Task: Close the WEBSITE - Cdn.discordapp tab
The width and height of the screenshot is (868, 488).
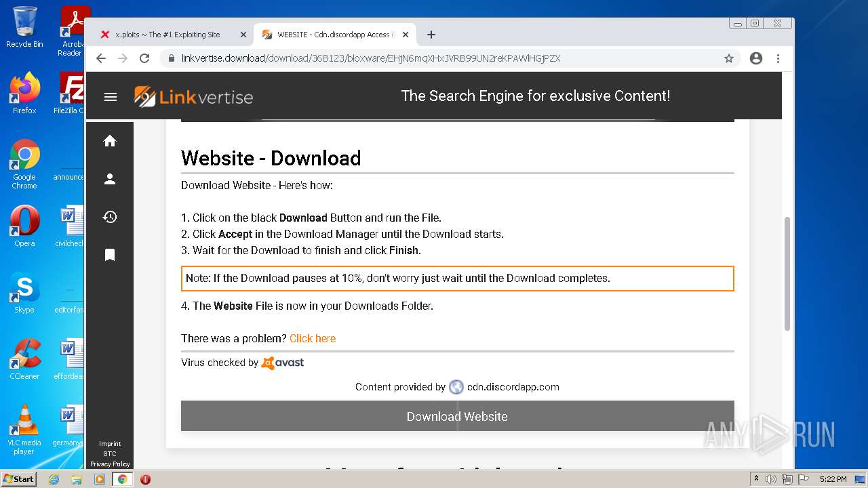Action: [x=406, y=35]
